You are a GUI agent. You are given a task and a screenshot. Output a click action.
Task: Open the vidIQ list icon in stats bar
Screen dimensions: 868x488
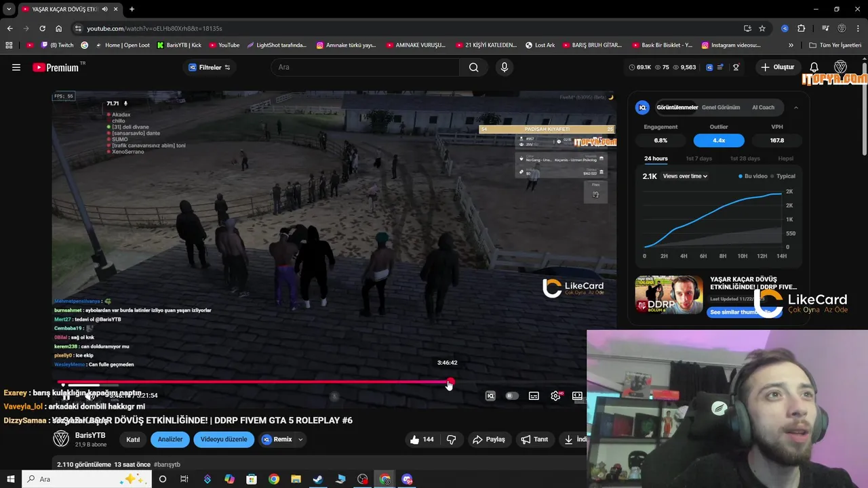coord(720,67)
